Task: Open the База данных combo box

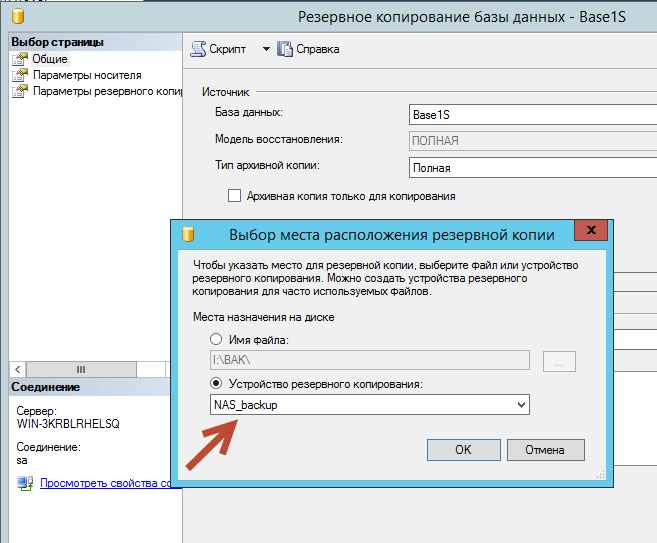Action: pyautogui.click(x=533, y=115)
